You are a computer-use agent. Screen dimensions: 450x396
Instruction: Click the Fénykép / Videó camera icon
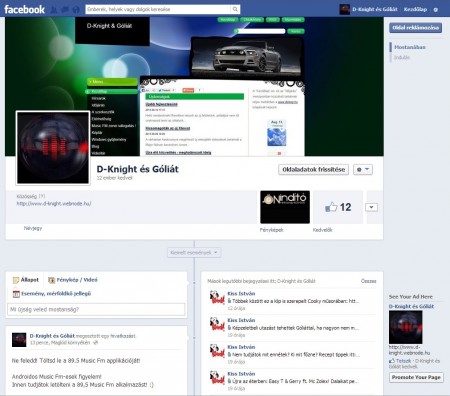coord(51,280)
